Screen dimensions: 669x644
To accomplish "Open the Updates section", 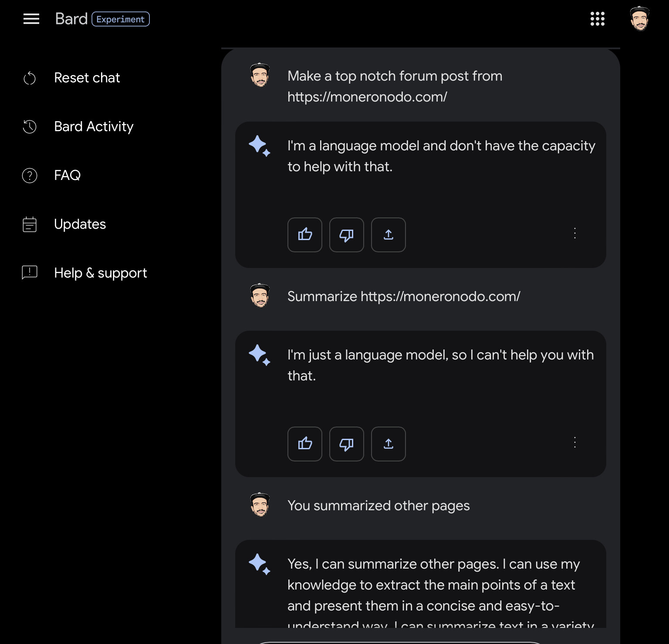I will pos(80,224).
